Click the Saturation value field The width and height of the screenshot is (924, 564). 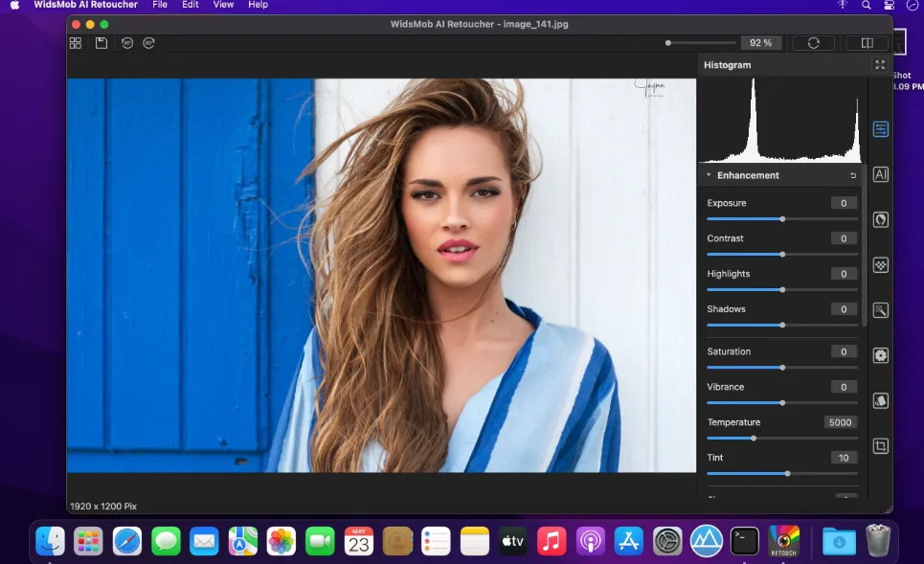[x=844, y=351]
